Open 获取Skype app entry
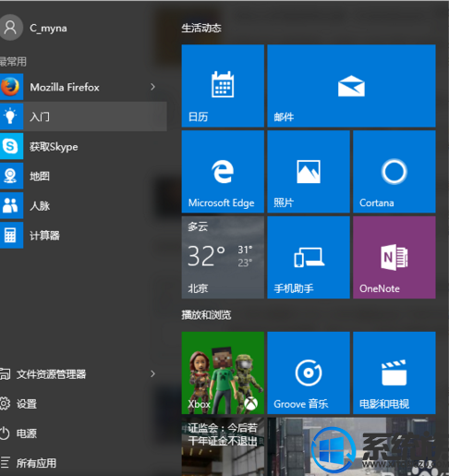 pos(83,146)
